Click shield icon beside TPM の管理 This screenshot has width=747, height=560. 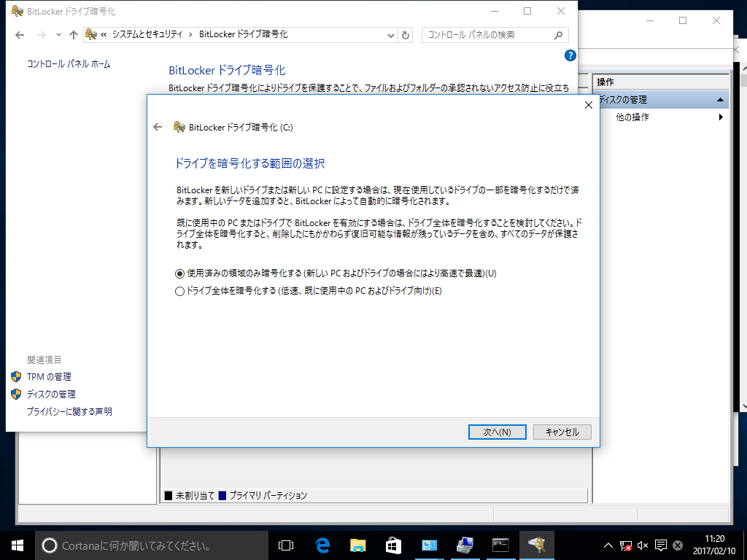click(x=16, y=377)
